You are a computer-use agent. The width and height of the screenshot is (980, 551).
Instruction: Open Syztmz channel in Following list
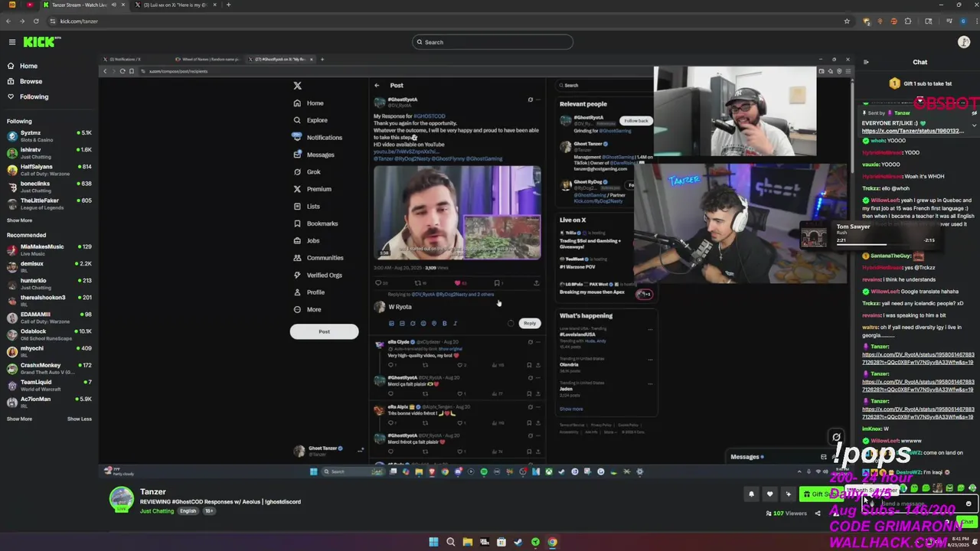(x=49, y=135)
